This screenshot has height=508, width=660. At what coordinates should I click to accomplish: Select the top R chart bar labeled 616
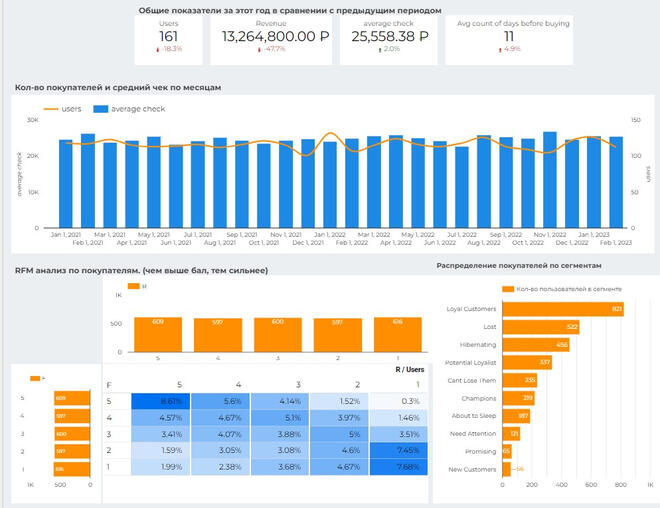pyautogui.click(x=399, y=333)
